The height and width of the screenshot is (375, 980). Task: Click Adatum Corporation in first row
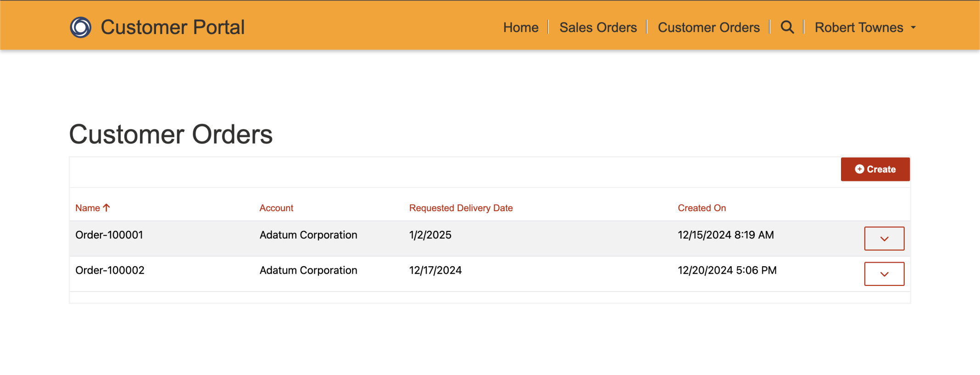tap(308, 235)
